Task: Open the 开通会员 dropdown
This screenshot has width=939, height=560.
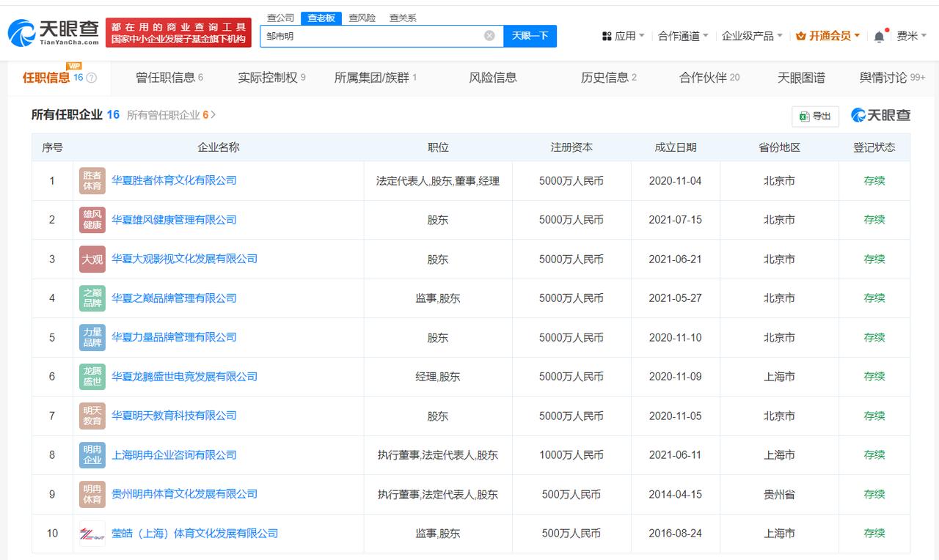Action: coord(828,36)
